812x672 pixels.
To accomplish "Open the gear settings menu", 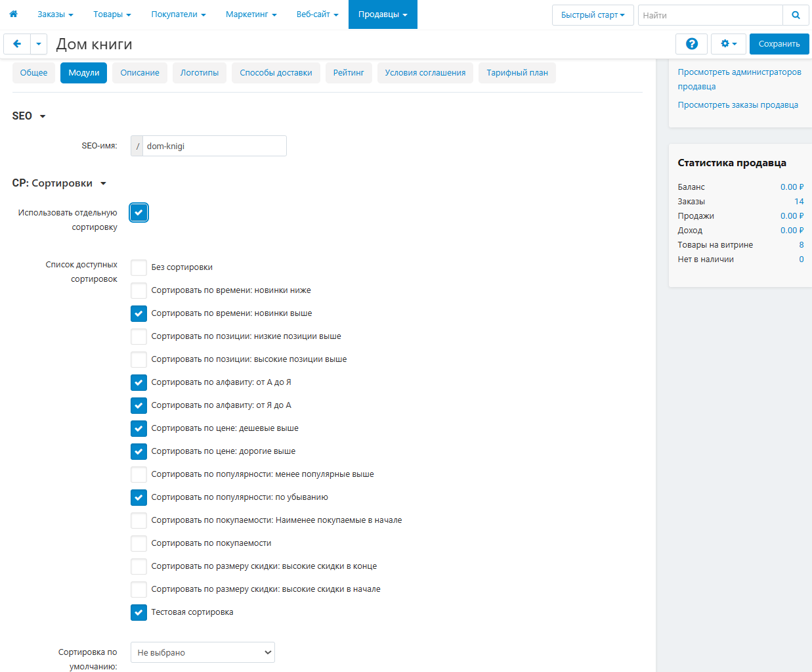I will pos(729,44).
